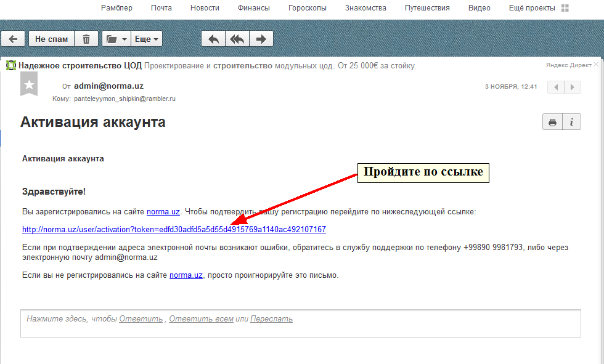Open the Новости section
The height and width of the screenshot is (364, 604).
point(204,8)
